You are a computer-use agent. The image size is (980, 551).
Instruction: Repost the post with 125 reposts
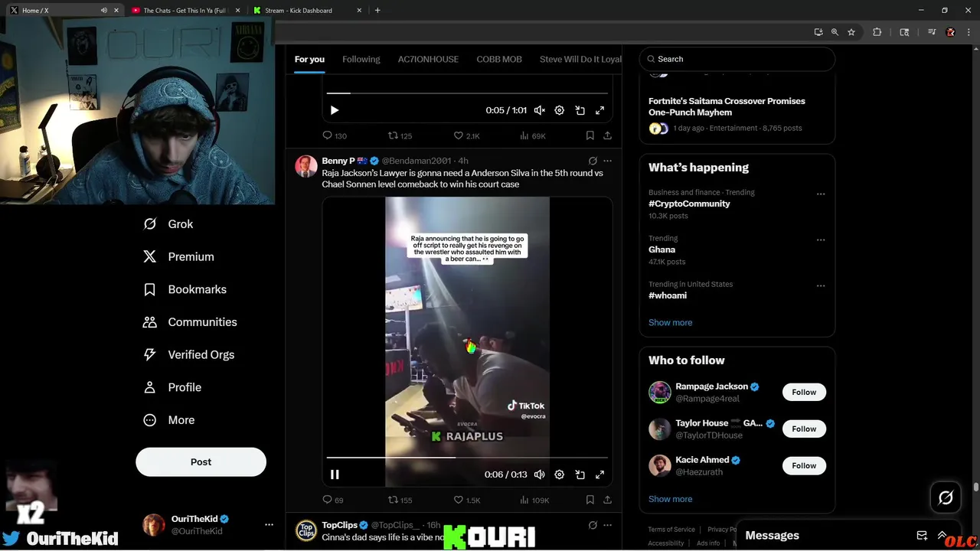[x=400, y=135]
